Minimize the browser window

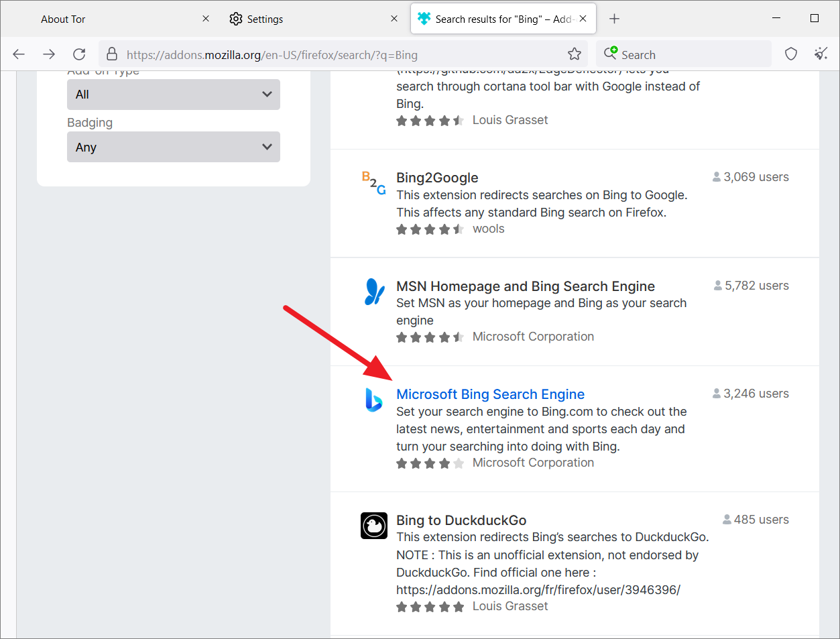tap(776, 18)
